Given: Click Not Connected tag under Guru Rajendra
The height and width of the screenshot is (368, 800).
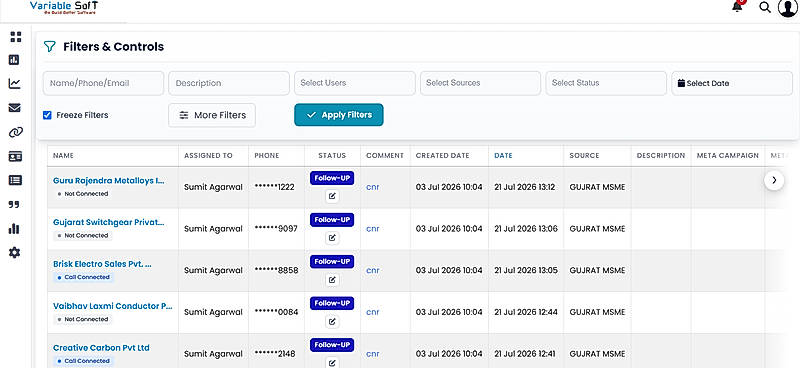Looking at the screenshot, I should [x=83, y=194].
